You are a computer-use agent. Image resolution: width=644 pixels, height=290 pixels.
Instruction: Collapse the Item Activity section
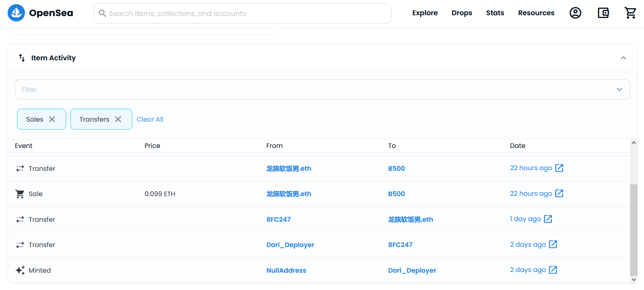(x=623, y=58)
